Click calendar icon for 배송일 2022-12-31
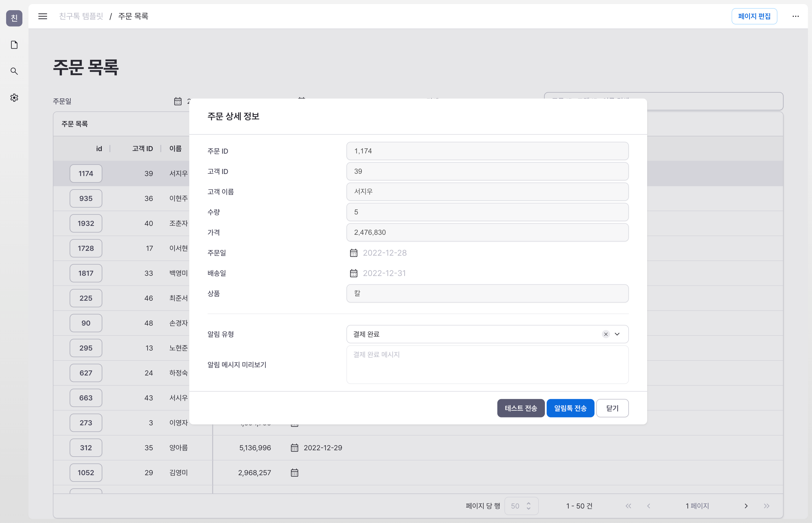 [x=354, y=273]
